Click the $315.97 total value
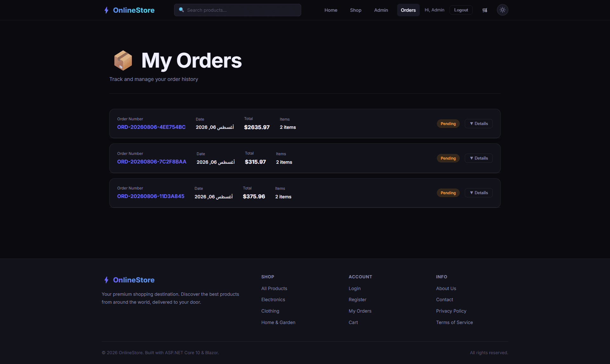This screenshot has height=364, width=610. pyautogui.click(x=255, y=162)
